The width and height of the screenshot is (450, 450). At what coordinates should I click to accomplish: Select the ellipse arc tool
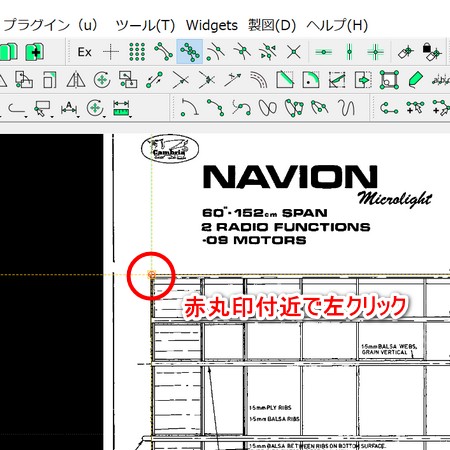point(268,108)
